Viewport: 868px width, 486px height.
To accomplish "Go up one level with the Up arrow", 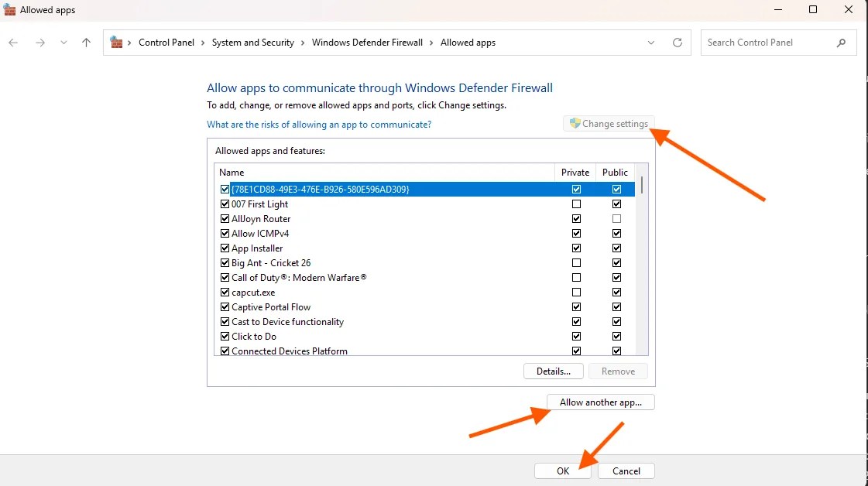I will pos(87,43).
